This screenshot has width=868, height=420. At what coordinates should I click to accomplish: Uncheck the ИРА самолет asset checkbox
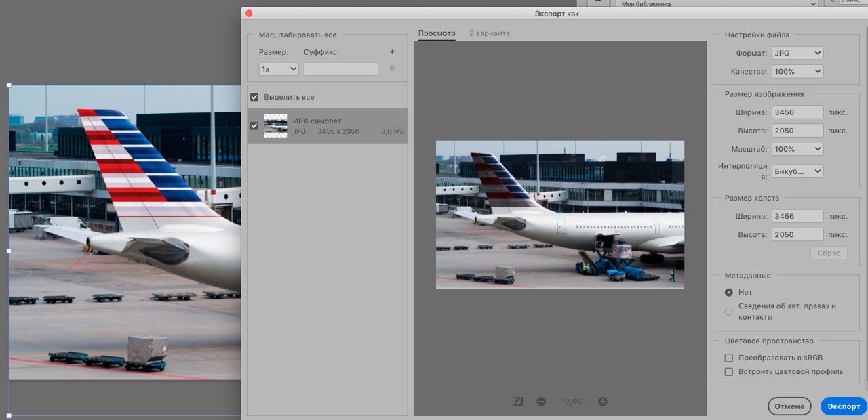pos(254,126)
